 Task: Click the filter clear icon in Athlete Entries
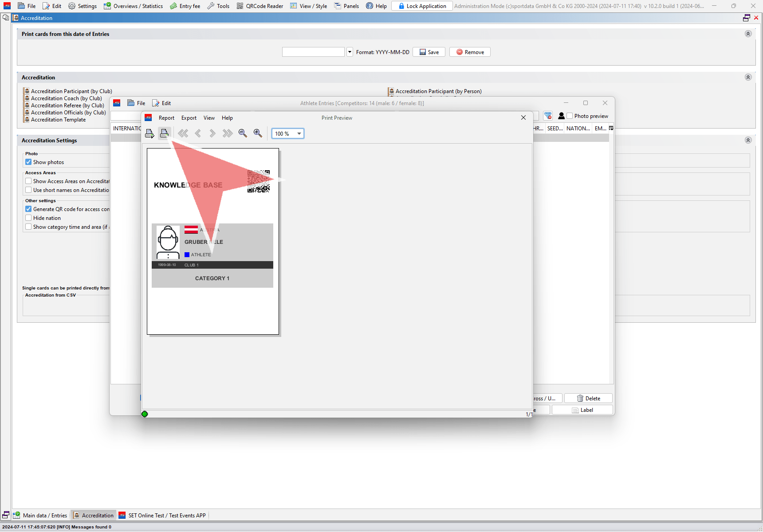click(548, 116)
